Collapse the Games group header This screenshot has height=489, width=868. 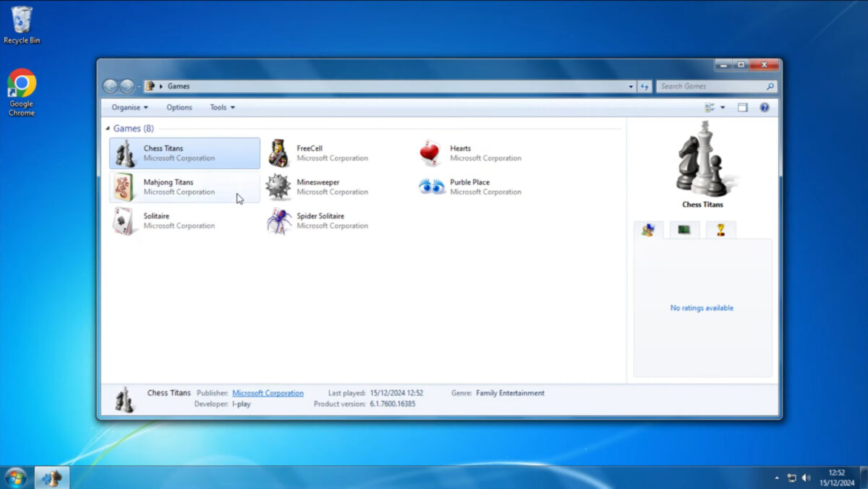(x=109, y=128)
